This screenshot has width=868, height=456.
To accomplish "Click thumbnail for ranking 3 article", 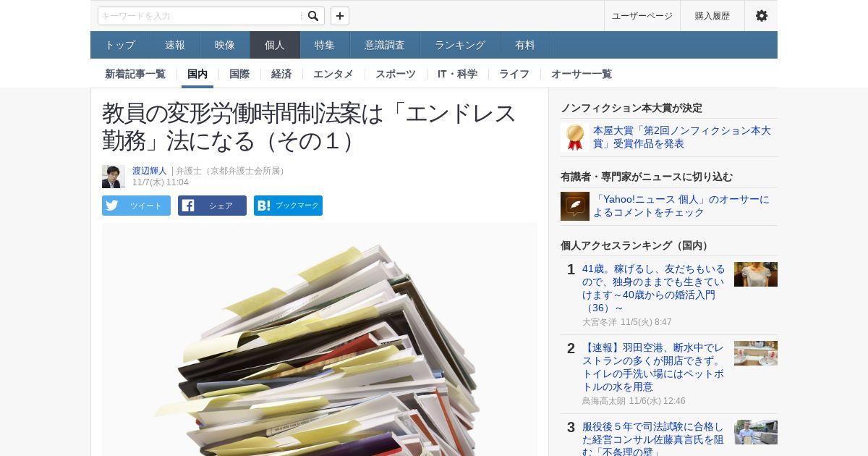I will [756, 432].
